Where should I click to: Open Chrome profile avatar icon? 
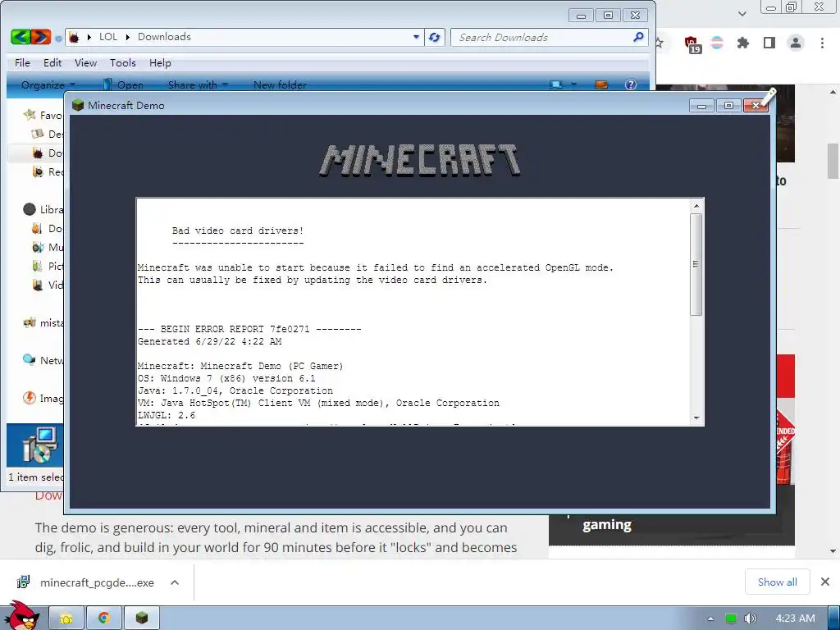[x=796, y=43]
